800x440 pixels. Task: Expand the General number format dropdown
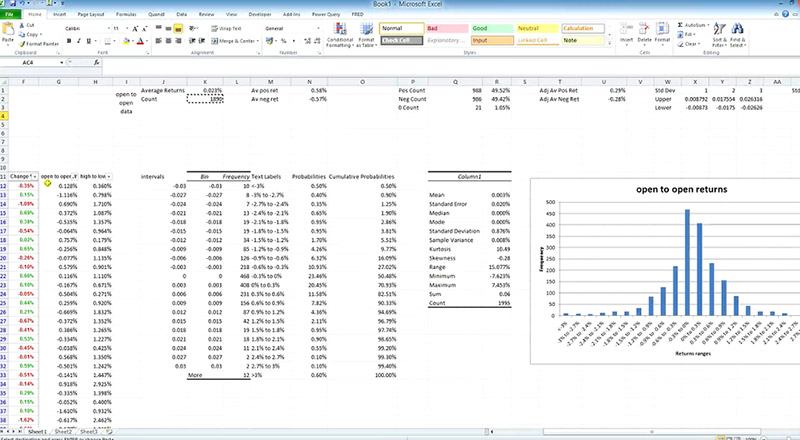click(318, 29)
